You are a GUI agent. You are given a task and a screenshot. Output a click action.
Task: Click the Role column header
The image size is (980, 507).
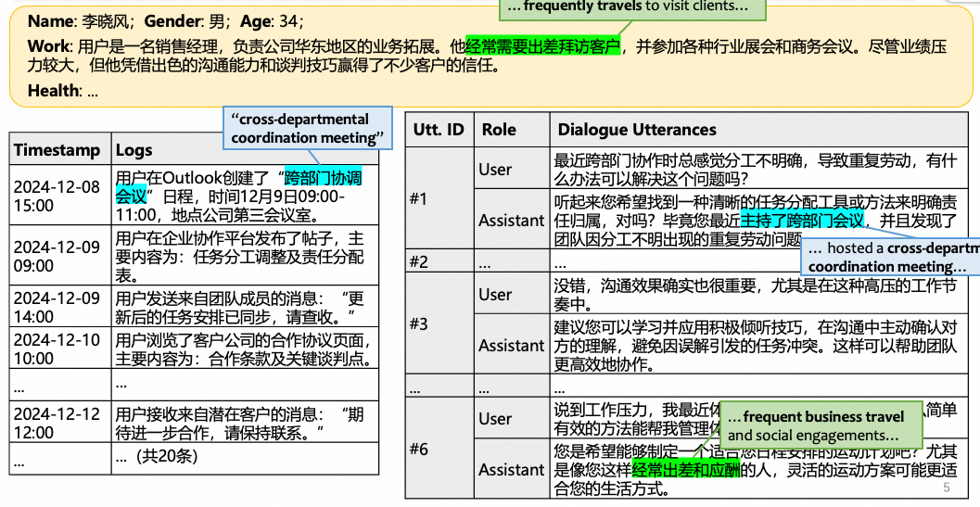[x=499, y=130]
